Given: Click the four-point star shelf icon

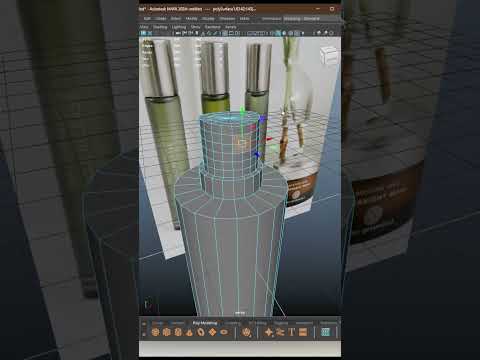Looking at the screenshot, I should [x=268, y=332].
